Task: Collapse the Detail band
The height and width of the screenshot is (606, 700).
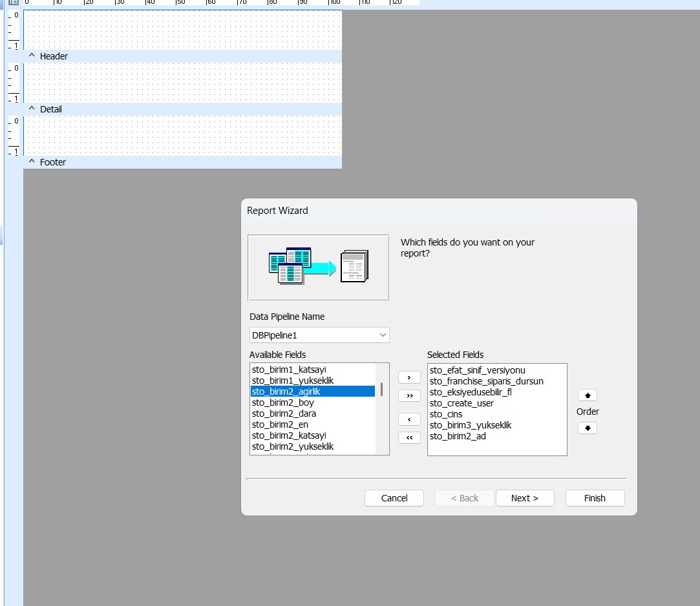Action: [x=32, y=109]
